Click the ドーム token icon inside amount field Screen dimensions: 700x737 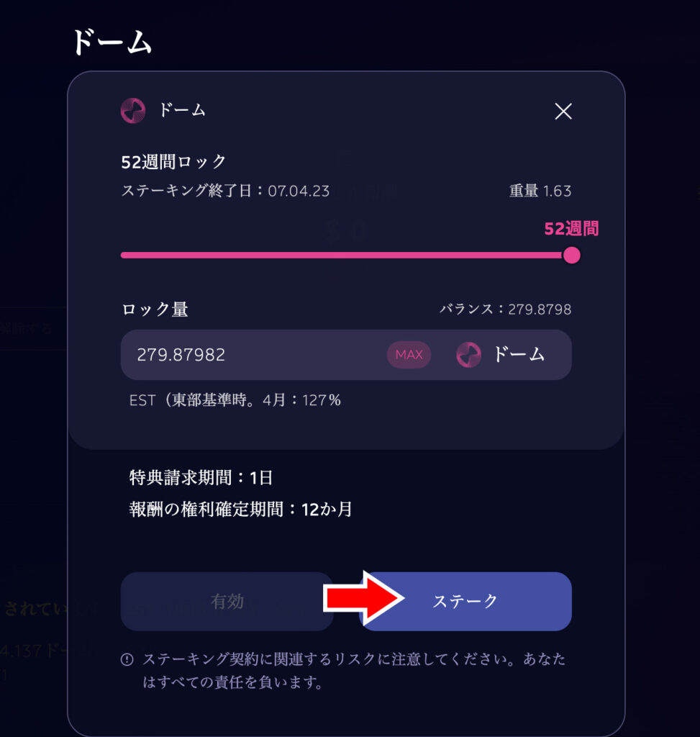click(x=468, y=355)
